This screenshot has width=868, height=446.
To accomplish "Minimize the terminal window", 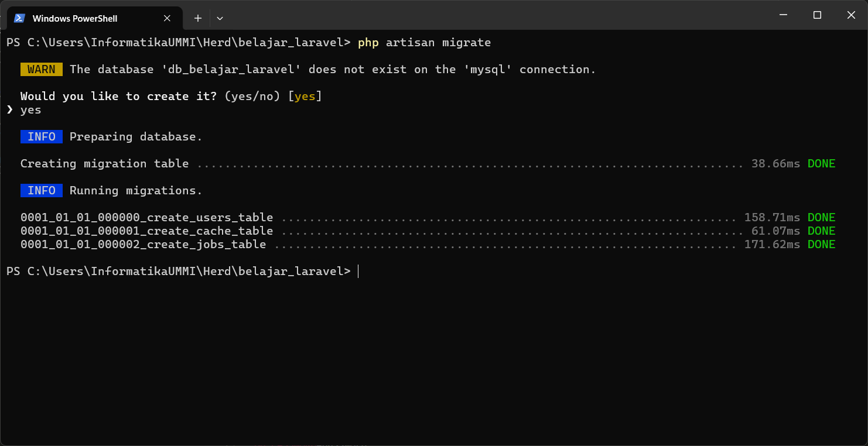I will pyautogui.click(x=783, y=15).
